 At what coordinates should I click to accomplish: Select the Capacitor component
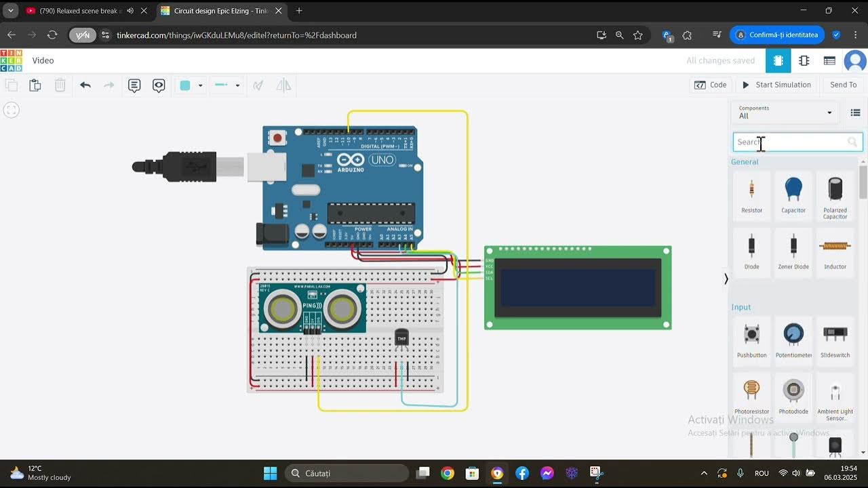pos(793,195)
